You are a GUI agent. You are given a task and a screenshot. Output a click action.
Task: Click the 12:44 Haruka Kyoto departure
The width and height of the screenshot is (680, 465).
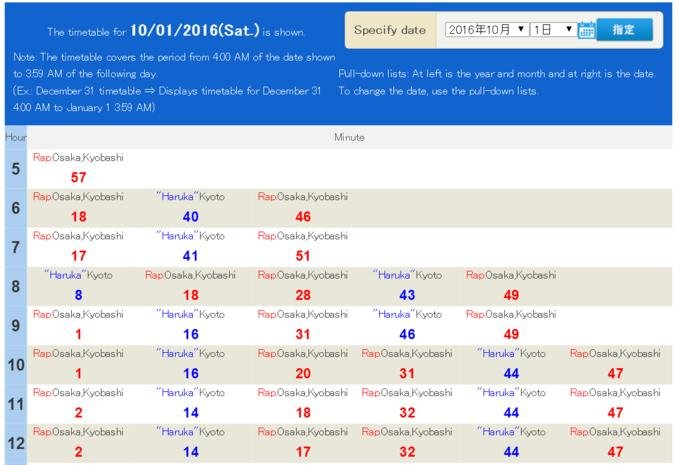click(511, 451)
